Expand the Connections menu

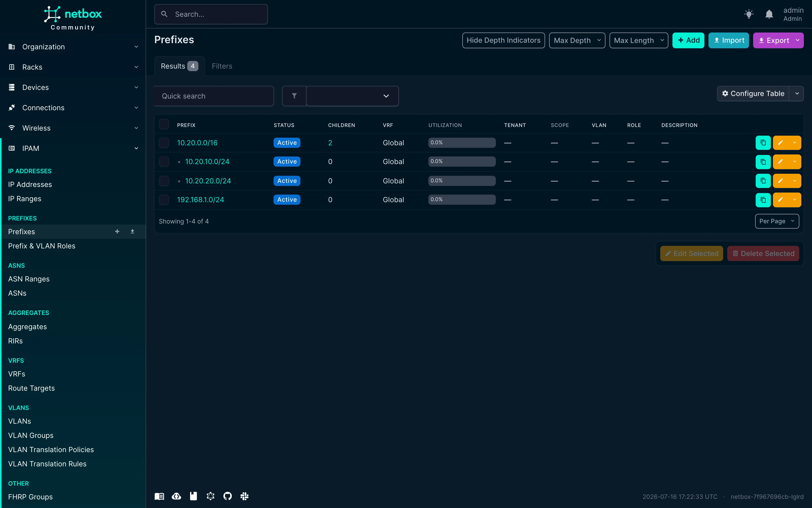pyautogui.click(x=73, y=107)
